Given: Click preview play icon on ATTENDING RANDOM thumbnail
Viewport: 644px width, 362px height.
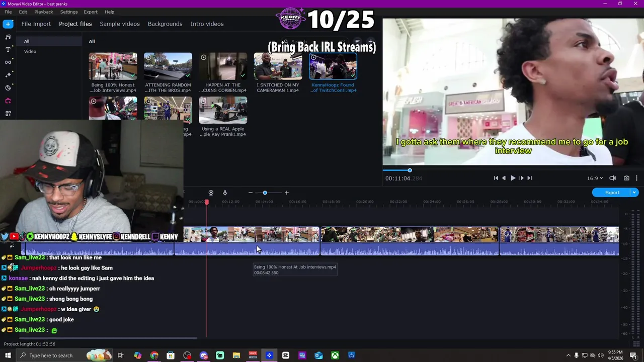Looking at the screenshot, I should coord(148,57).
